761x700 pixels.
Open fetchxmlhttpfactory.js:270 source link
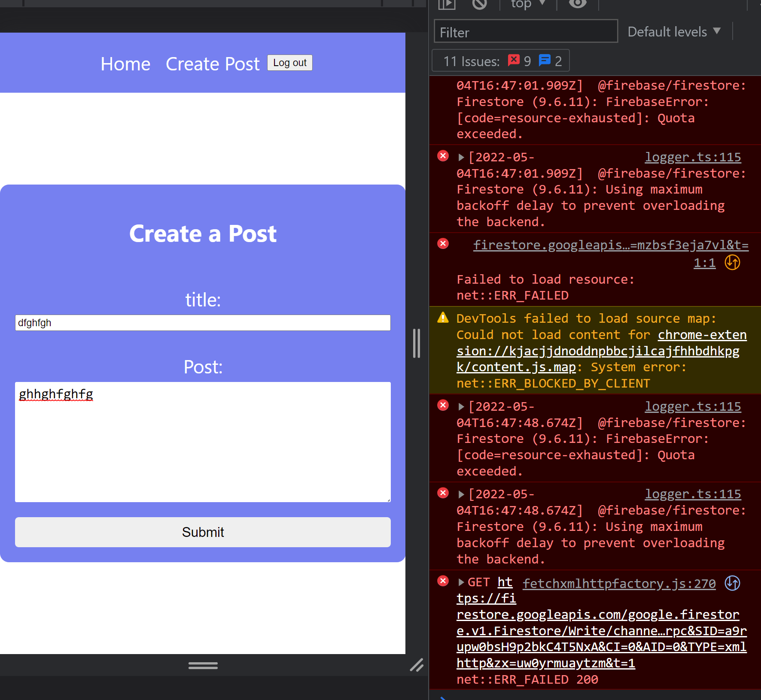pos(619,583)
